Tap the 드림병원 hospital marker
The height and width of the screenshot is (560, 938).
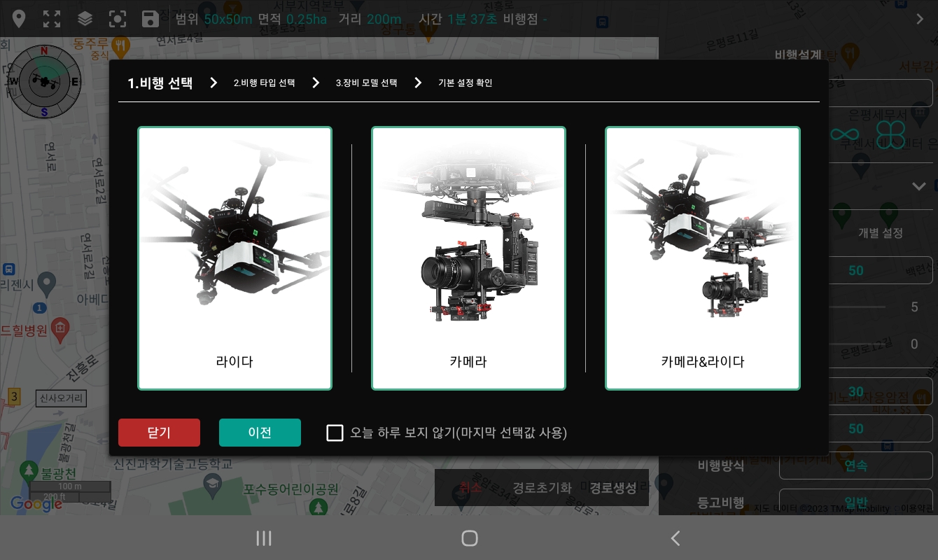[x=62, y=329]
